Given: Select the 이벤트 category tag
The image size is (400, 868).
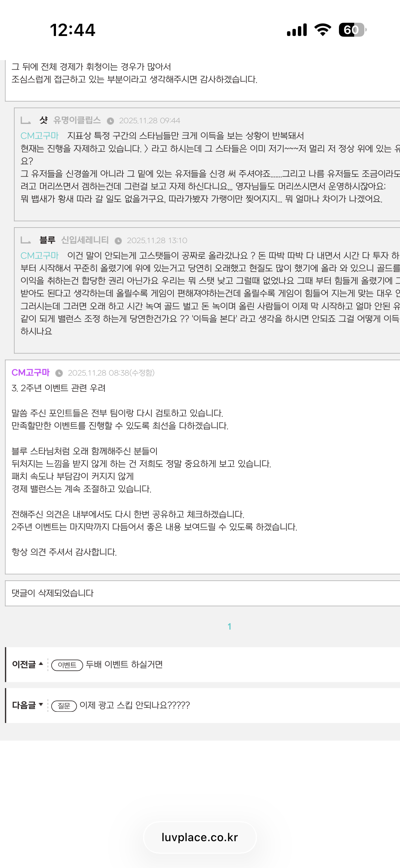Looking at the screenshot, I should (67, 665).
